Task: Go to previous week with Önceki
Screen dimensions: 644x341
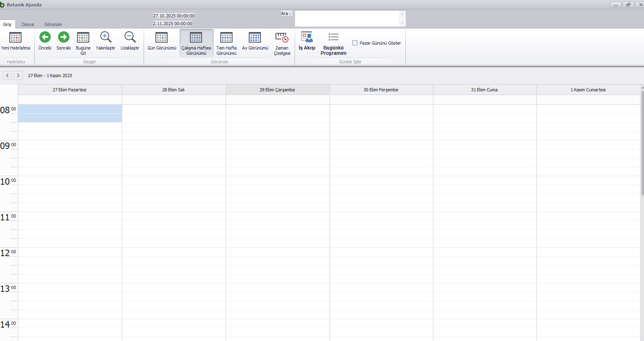Action: click(x=45, y=37)
